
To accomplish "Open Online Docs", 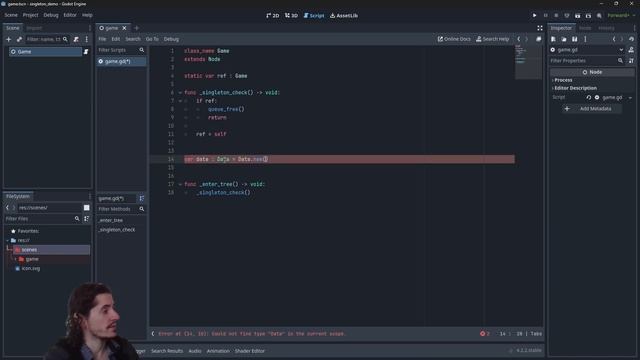I will pos(454,39).
